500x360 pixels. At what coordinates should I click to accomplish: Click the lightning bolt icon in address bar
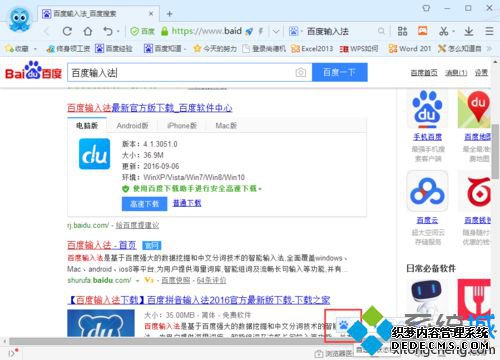tap(261, 31)
